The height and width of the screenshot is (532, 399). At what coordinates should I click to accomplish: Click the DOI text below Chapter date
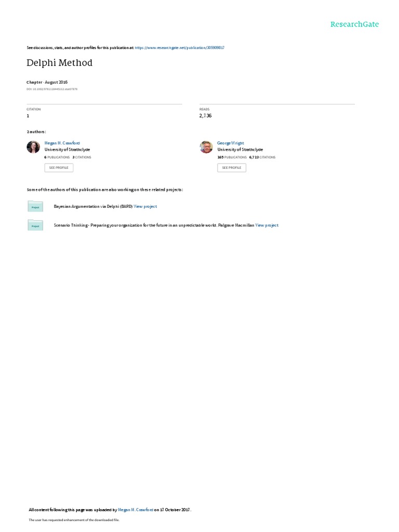point(52,89)
